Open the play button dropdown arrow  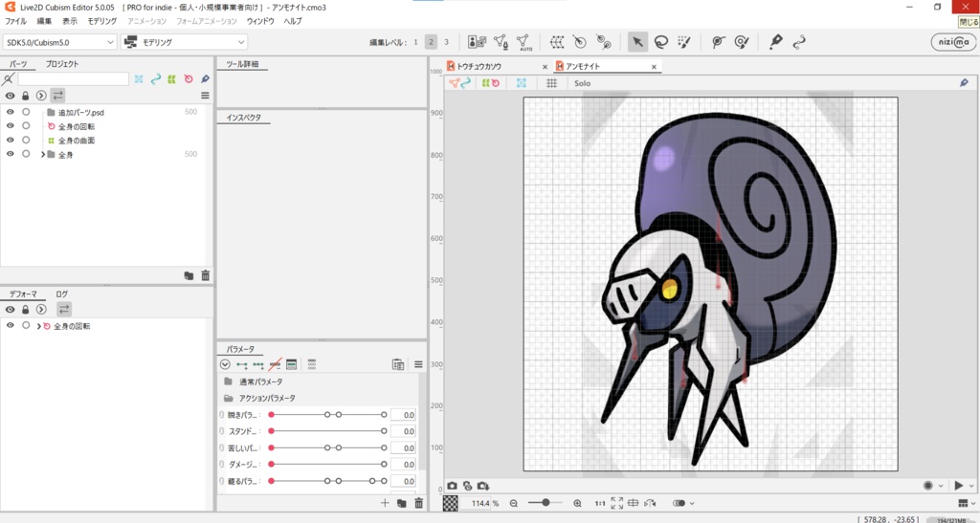click(972, 486)
